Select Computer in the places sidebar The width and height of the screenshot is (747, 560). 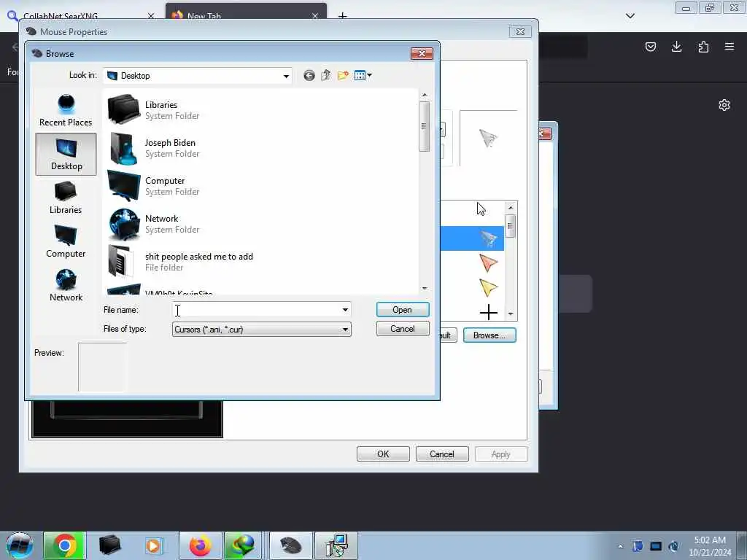pos(66,241)
